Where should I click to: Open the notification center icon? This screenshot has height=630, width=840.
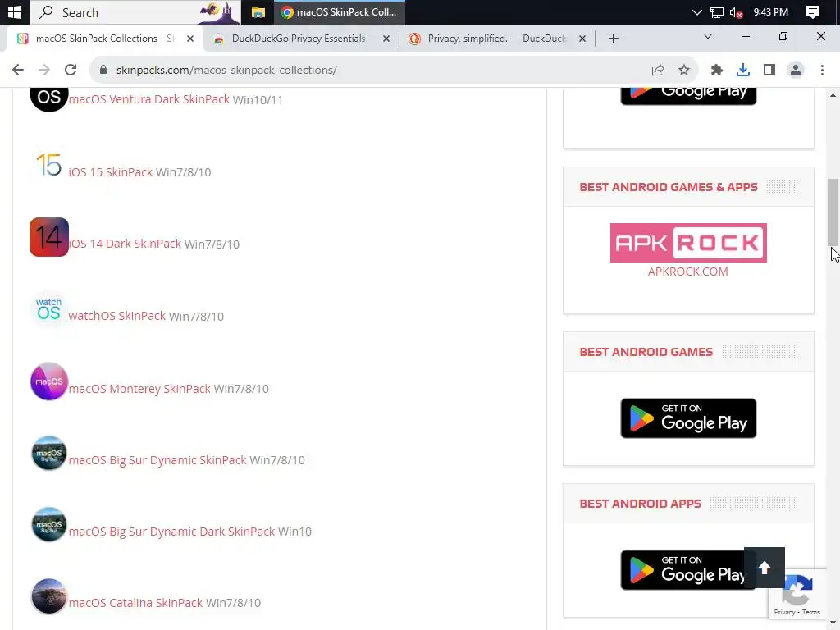coord(813,11)
